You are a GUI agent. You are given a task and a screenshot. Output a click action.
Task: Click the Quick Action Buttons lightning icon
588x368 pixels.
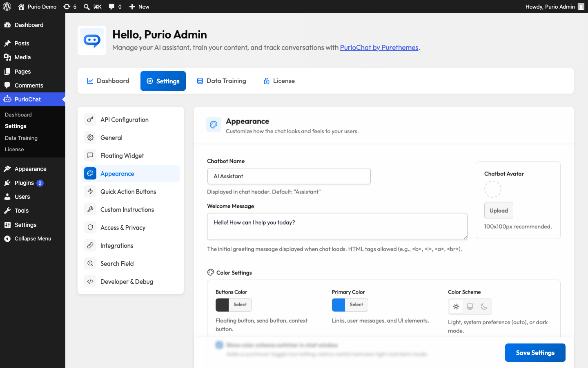[x=90, y=191]
